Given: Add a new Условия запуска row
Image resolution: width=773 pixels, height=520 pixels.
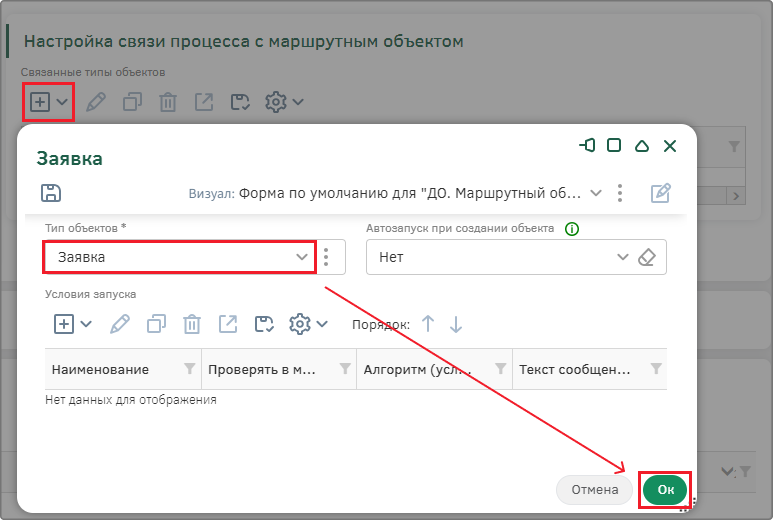Looking at the screenshot, I should [x=64, y=324].
